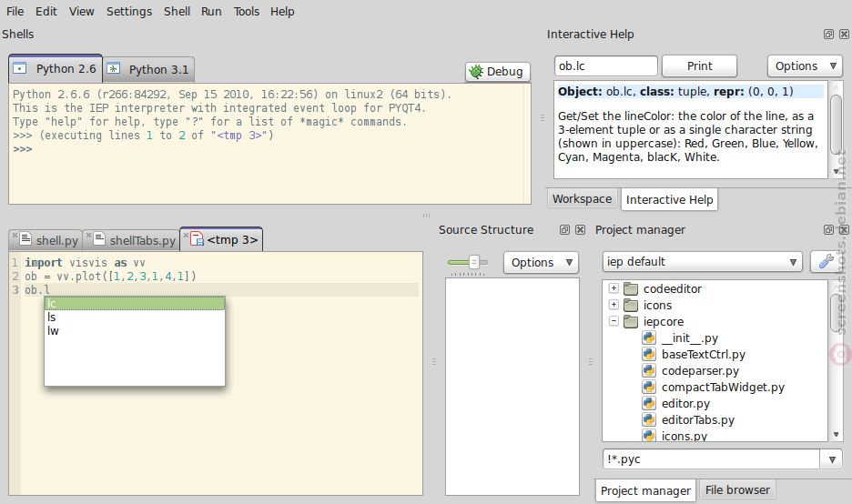Click the project tree scroll-down arrow
Screen dimensions: 852x504
pos(836,435)
